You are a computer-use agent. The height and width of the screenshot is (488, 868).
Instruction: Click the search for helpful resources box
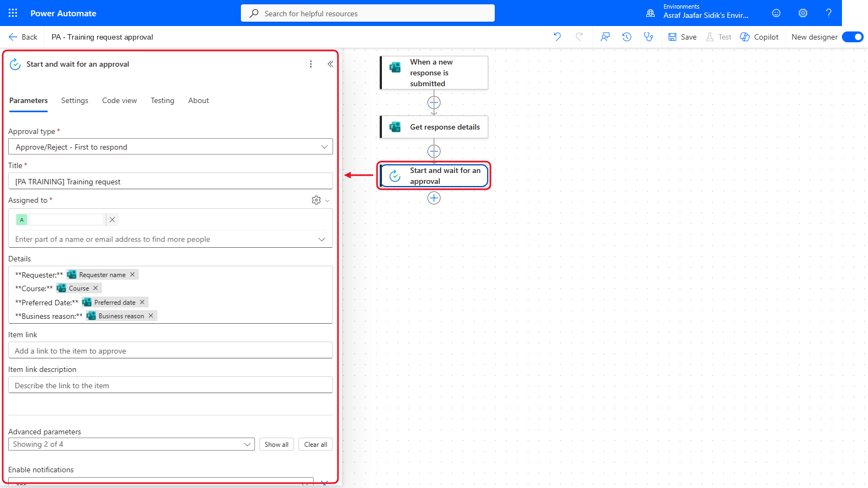[368, 13]
